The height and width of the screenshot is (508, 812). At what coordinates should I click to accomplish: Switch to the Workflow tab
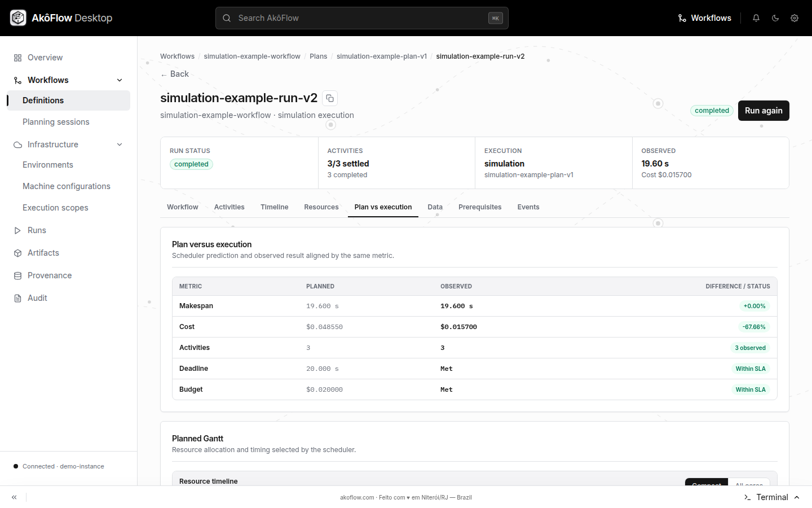tap(183, 207)
